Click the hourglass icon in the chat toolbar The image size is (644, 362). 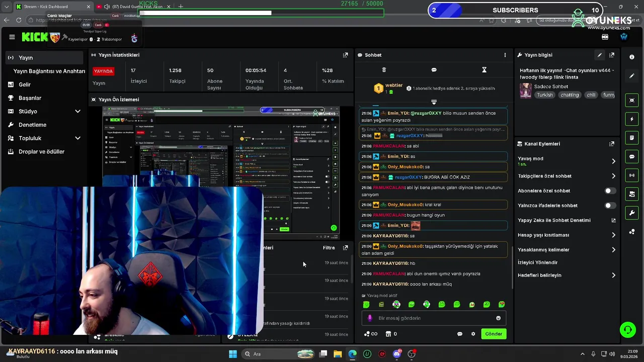(x=484, y=70)
